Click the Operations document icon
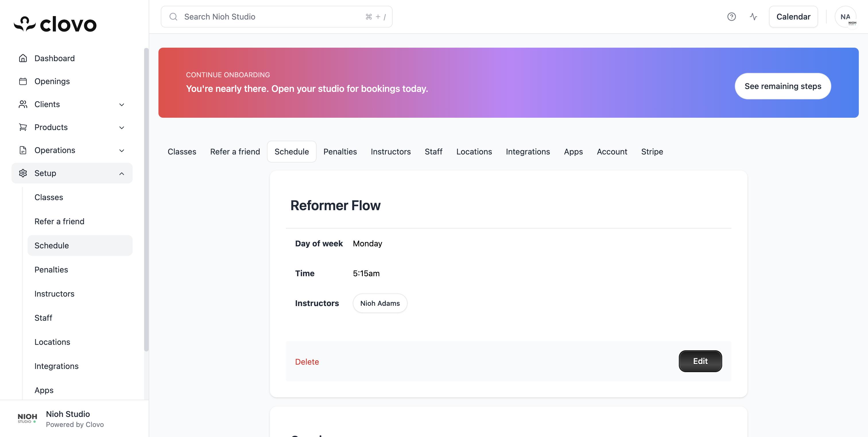This screenshot has height=437, width=868. 23,150
